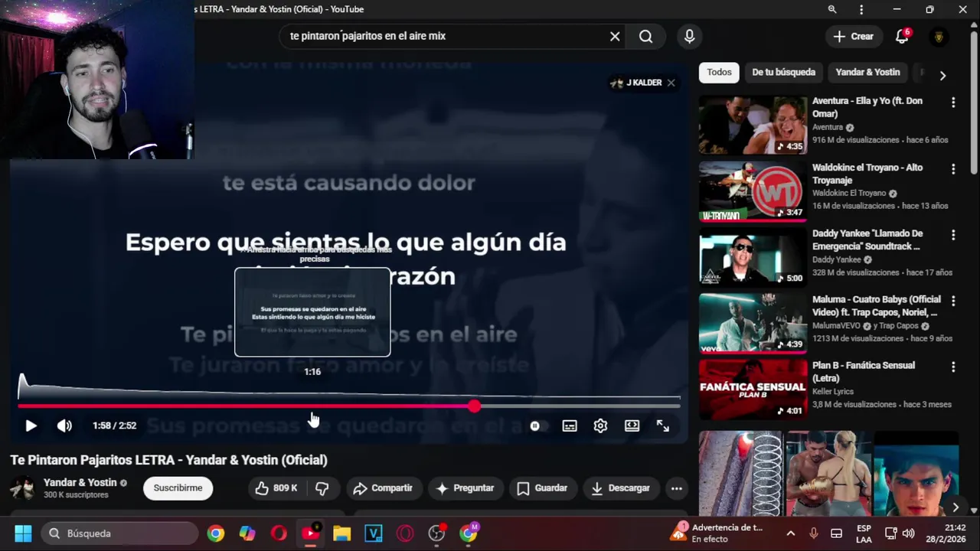
Task: Open YouTube app in taskbar
Action: coord(311,533)
